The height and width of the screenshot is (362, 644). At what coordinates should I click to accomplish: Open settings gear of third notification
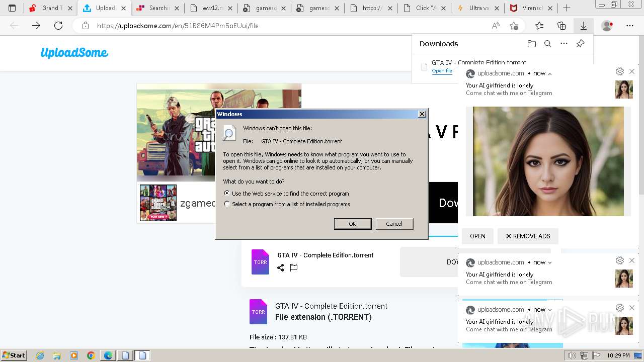(x=620, y=308)
